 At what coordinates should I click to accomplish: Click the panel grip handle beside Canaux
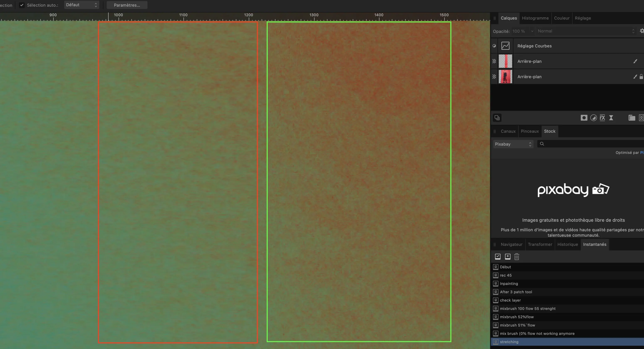(x=494, y=131)
